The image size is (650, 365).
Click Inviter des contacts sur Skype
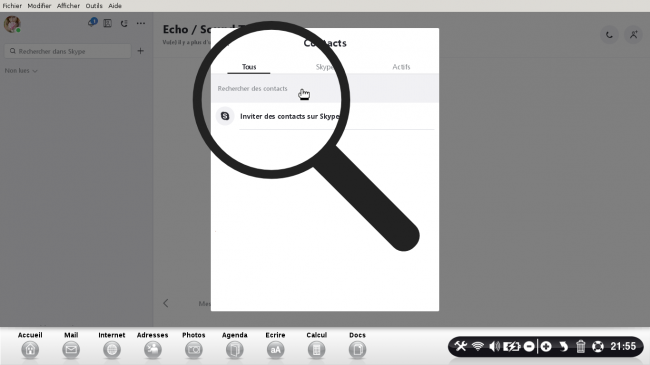pyautogui.click(x=290, y=117)
